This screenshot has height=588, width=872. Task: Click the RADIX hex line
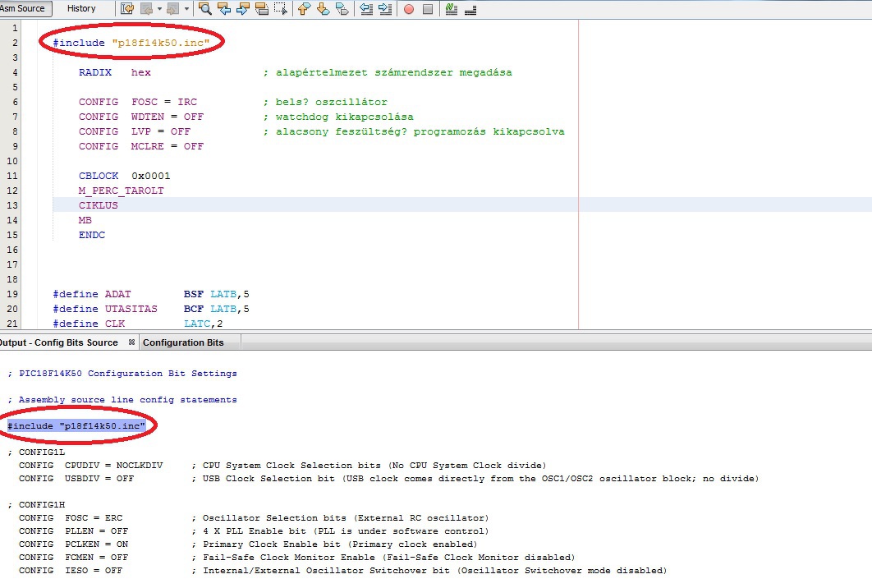coord(115,72)
